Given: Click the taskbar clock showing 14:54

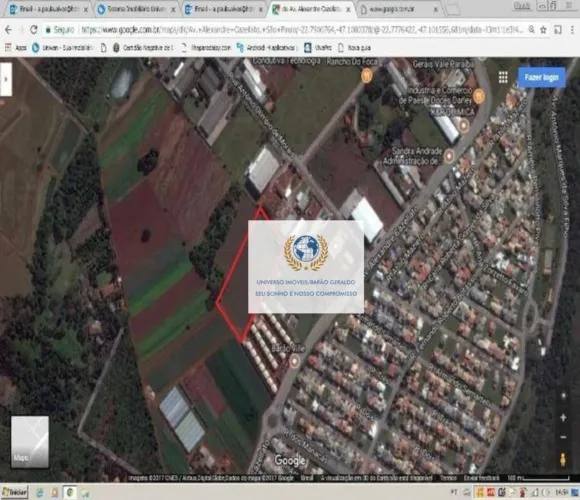Looking at the screenshot, I should 561,492.
